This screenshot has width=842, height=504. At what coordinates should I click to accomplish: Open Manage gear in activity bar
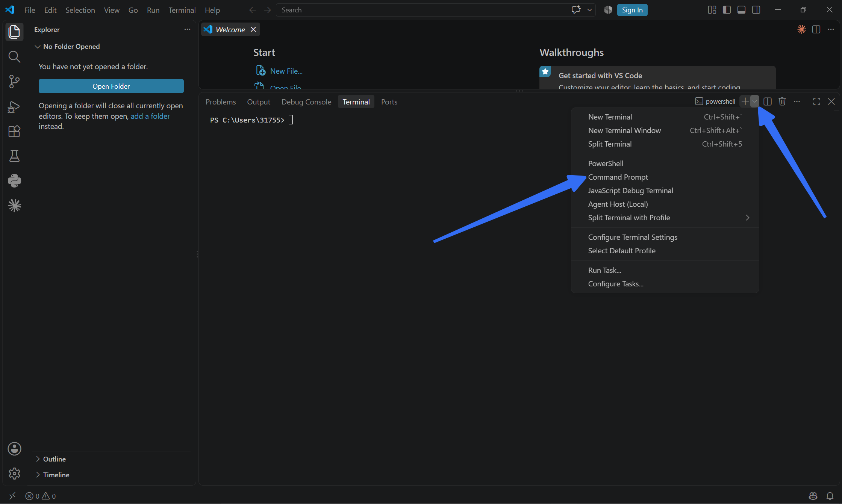[x=14, y=473]
